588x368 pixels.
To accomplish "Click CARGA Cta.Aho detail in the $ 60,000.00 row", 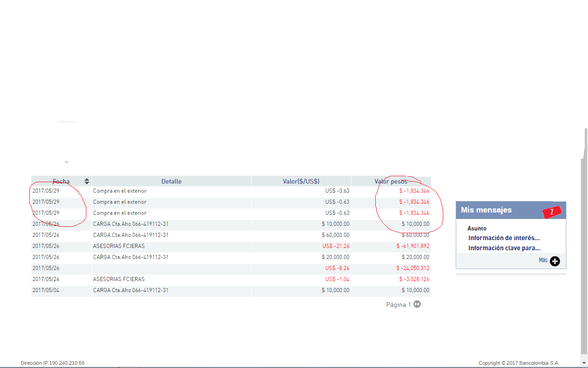I will click(131, 235).
